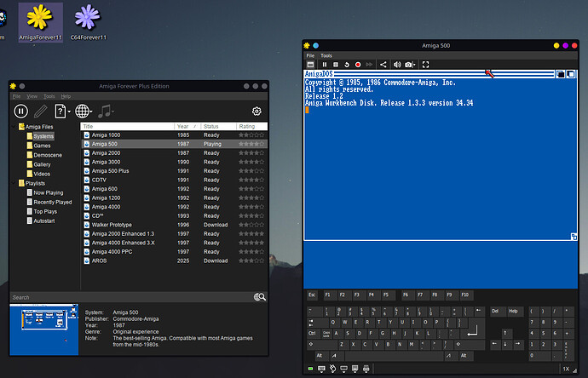Set the star rating for Amiga 1200
The height and width of the screenshot is (378, 588).
point(251,198)
